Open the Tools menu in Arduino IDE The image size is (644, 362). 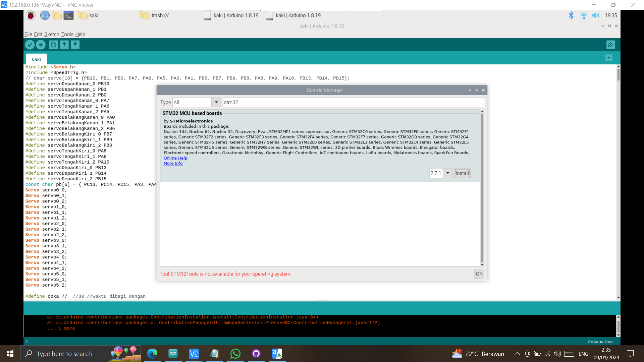66,34
